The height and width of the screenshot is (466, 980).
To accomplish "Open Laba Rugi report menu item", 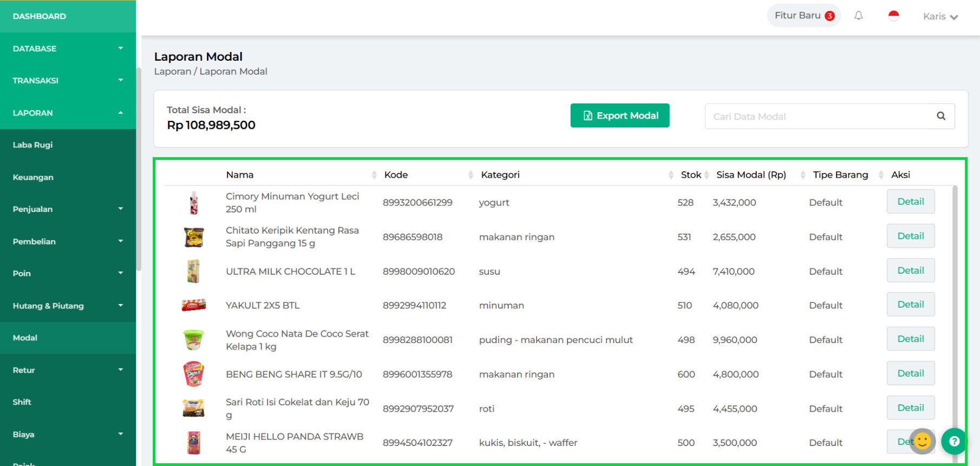I will tap(33, 145).
